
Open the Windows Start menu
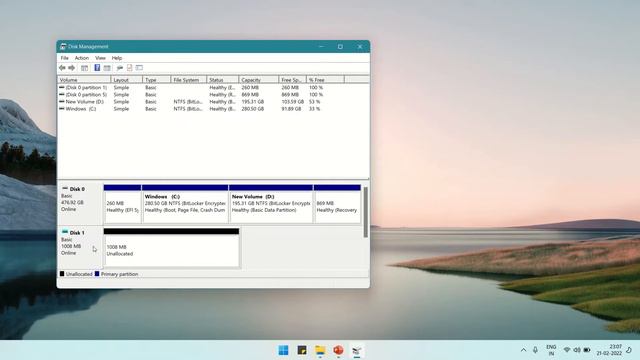283,350
